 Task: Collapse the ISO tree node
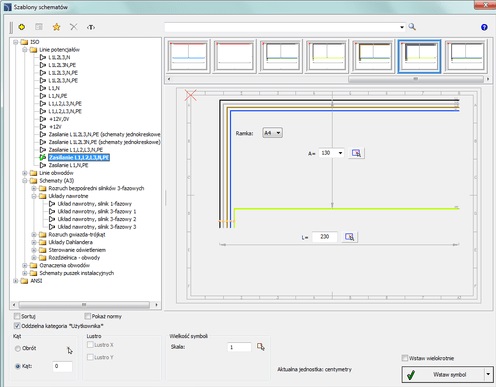(15, 42)
